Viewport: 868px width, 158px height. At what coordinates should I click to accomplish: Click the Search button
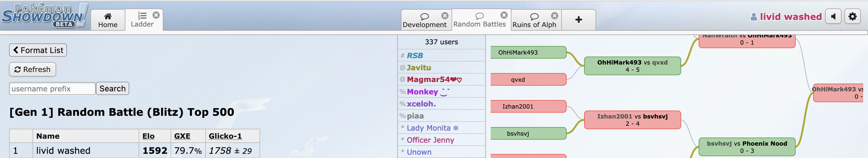coord(112,89)
